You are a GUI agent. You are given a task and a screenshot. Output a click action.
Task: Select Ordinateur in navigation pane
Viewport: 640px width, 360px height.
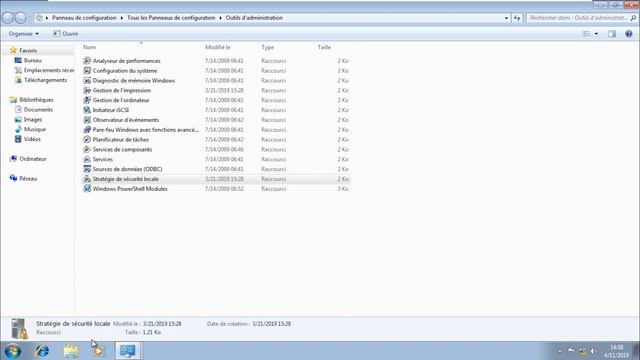33,159
